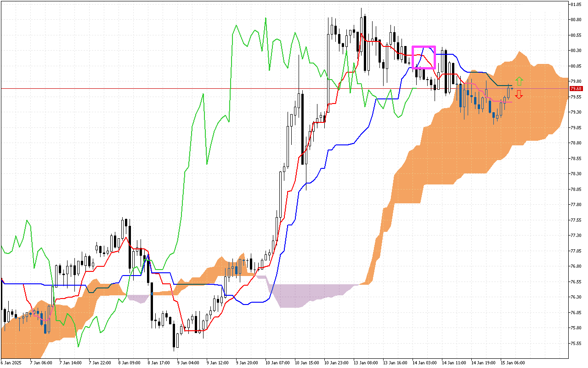
Task: Select the 77.55 price level label
Action: pyautogui.click(x=576, y=220)
